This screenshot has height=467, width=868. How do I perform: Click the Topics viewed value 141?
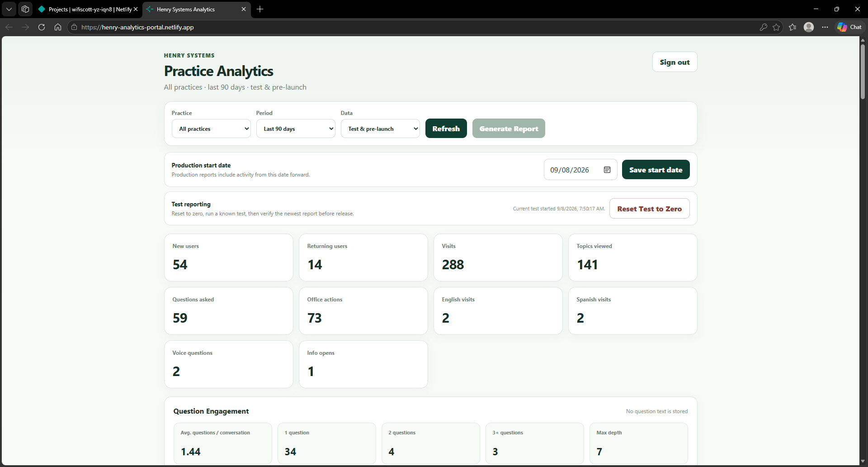587,265
